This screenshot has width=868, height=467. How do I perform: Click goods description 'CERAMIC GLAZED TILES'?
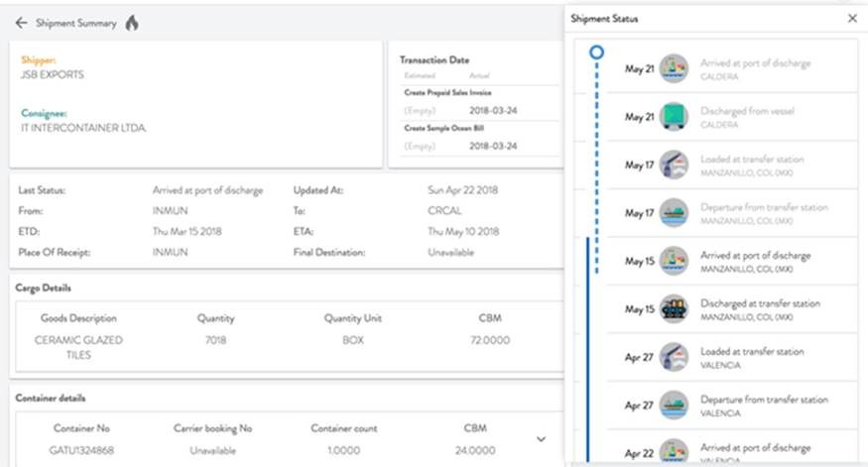coord(78,347)
